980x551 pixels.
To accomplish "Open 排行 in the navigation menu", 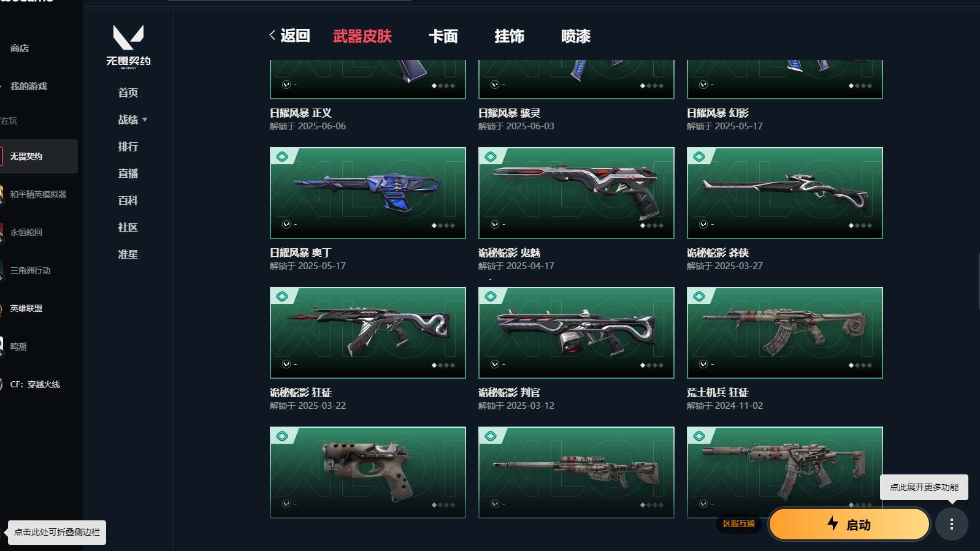I will click(128, 146).
